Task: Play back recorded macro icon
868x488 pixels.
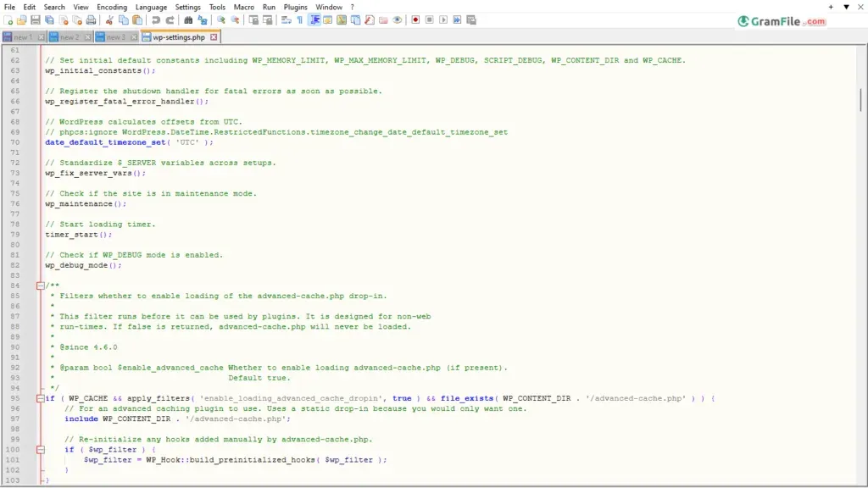Action: coord(443,20)
